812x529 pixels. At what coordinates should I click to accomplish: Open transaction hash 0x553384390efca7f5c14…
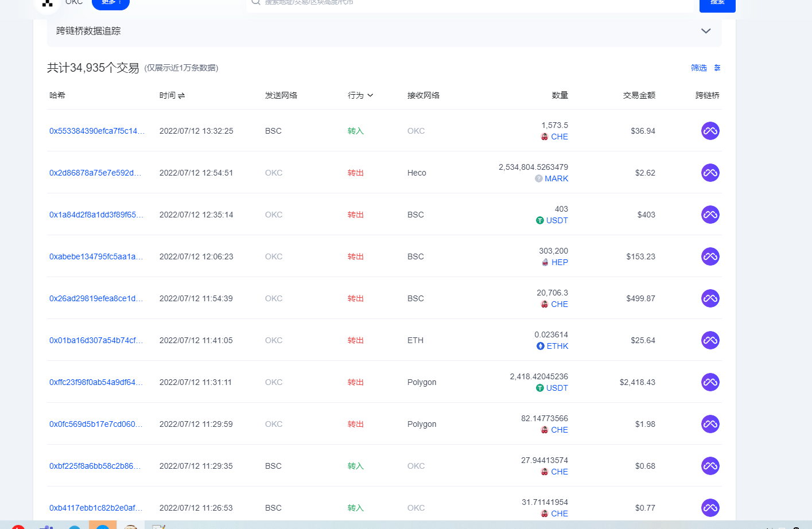(x=97, y=131)
